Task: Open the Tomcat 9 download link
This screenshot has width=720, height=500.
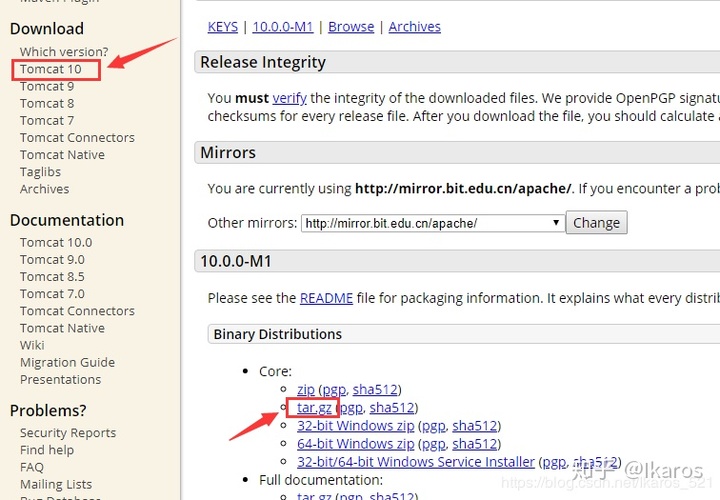Action: point(47,86)
